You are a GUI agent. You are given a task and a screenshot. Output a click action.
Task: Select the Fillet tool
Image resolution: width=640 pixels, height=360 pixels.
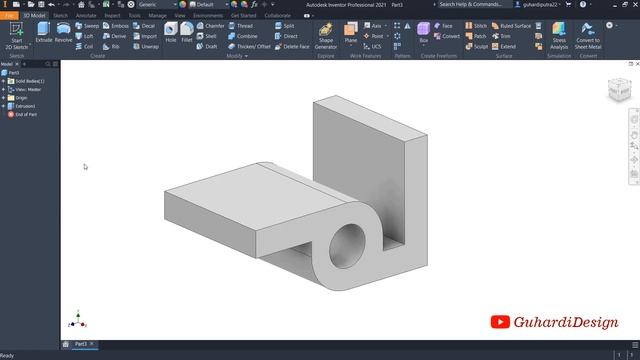point(187,33)
